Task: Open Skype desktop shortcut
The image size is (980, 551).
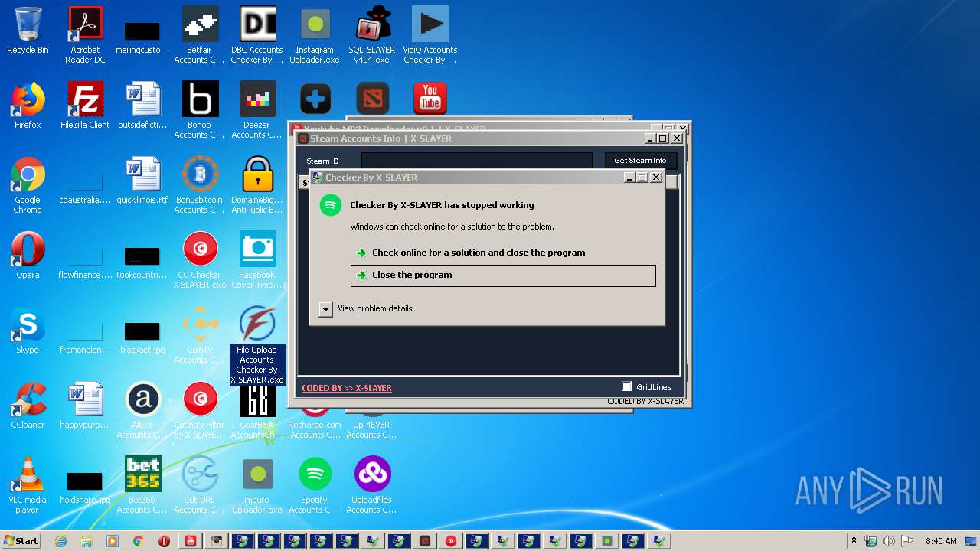Action: pos(28,331)
